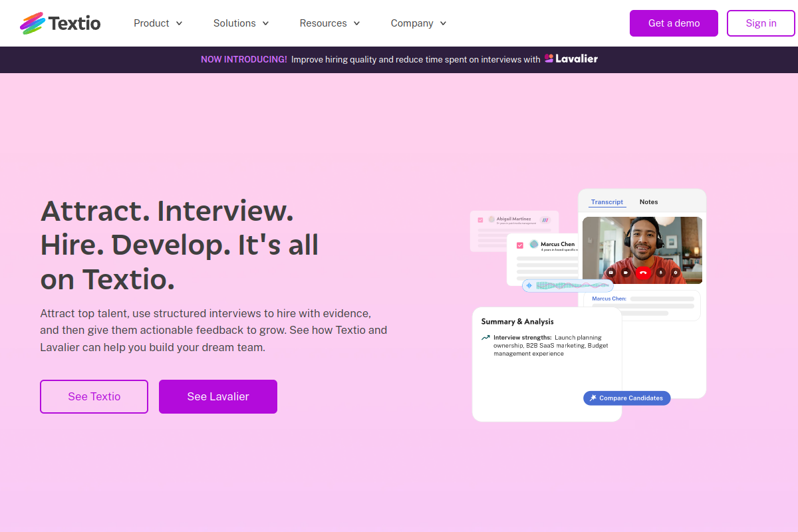Click the paragraph starting 'Attract top talent'
This screenshot has height=532, width=798.
(x=213, y=330)
